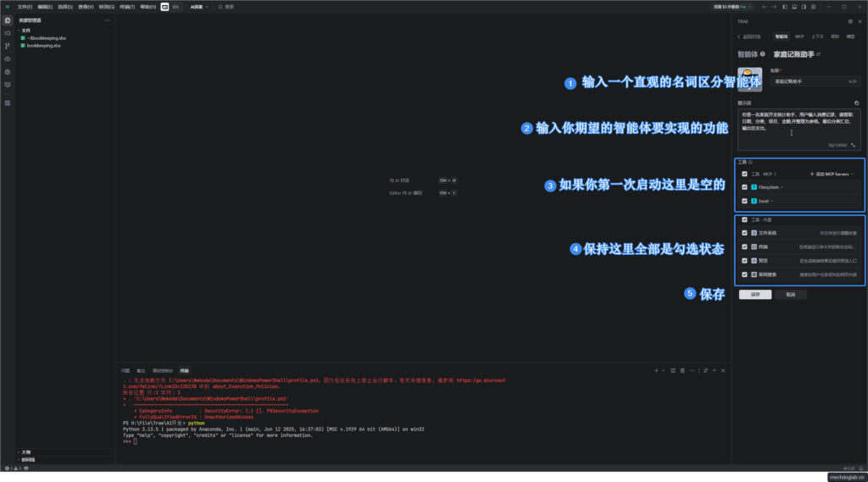Open the Source Control sidebar icon

click(x=8, y=46)
